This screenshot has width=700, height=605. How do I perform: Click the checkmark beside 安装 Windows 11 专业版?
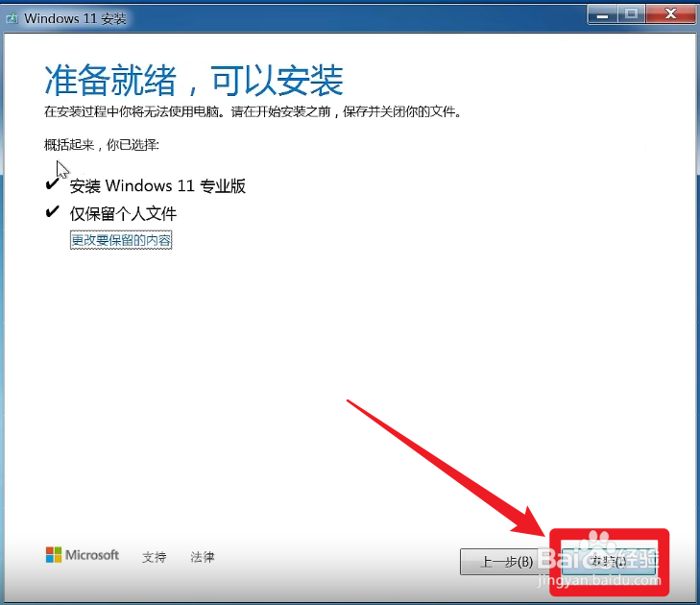(x=52, y=183)
